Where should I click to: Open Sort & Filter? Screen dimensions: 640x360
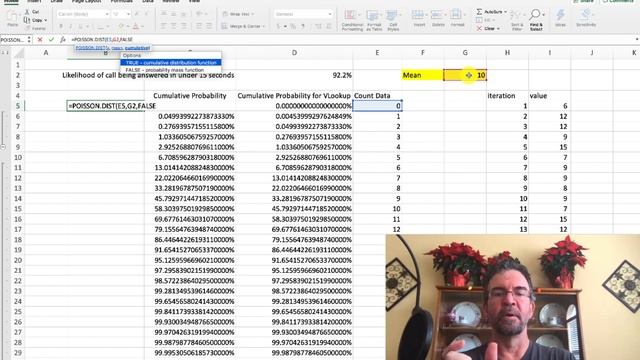tap(517, 20)
